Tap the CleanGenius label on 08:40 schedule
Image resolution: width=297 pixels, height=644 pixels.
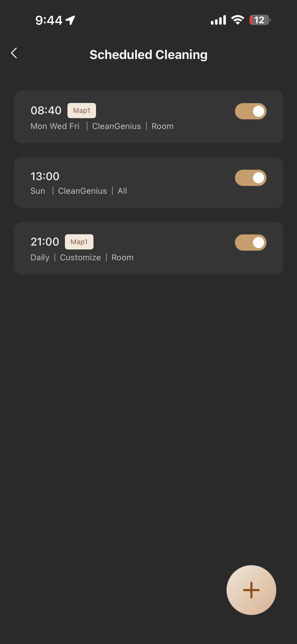click(x=116, y=126)
